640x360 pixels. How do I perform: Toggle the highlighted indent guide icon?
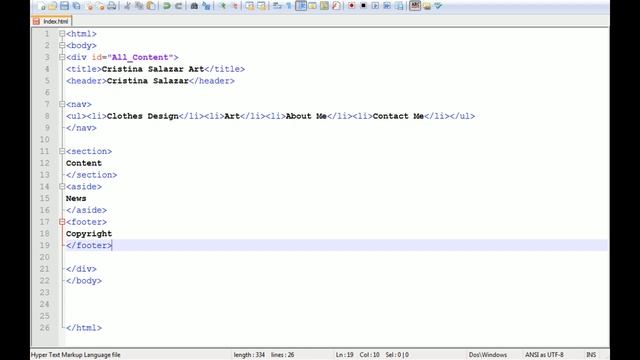[x=301, y=6]
